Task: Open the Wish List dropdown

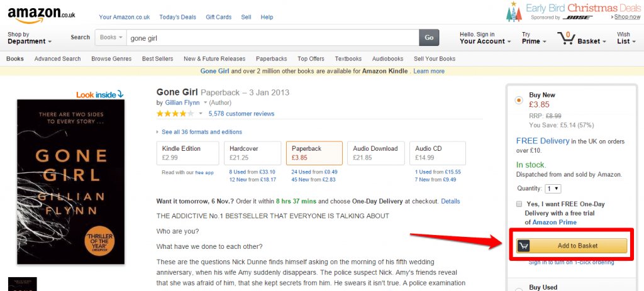Action: tap(626, 38)
